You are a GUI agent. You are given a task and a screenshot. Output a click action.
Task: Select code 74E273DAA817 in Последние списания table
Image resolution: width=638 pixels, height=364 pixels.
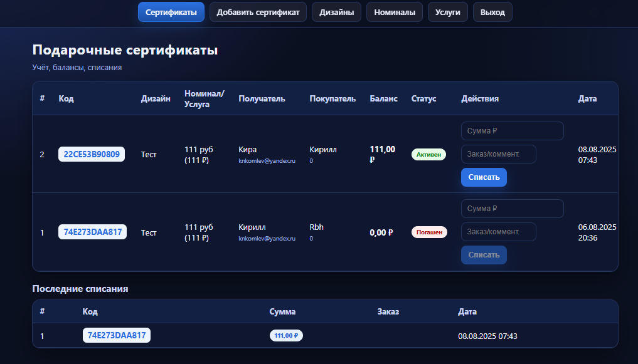coord(116,335)
